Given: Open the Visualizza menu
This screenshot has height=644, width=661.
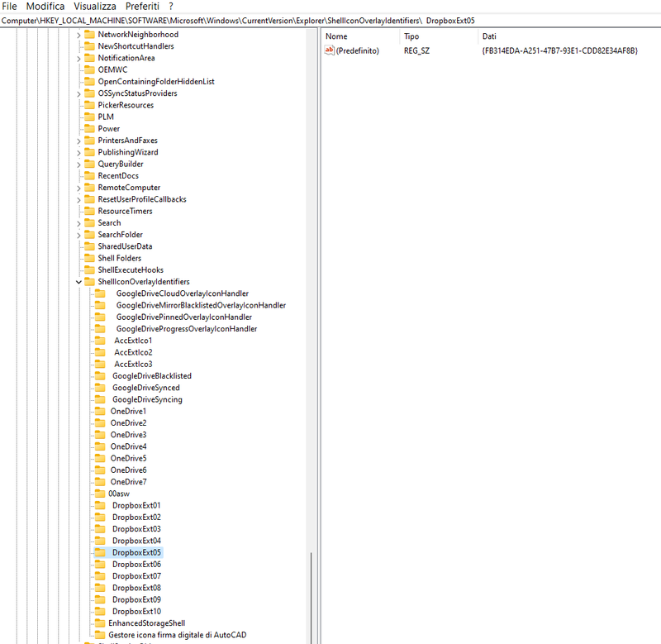Looking at the screenshot, I should (x=93, y=6).
